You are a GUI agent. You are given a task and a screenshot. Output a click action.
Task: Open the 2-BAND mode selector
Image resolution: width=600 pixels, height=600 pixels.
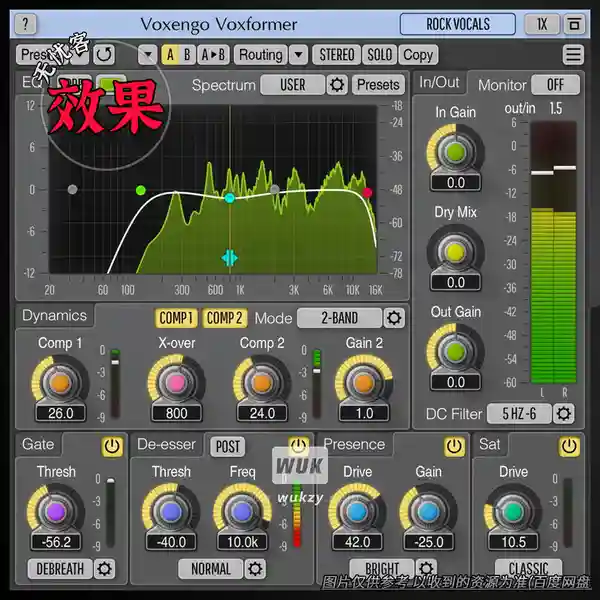click(x=339, y=318)
